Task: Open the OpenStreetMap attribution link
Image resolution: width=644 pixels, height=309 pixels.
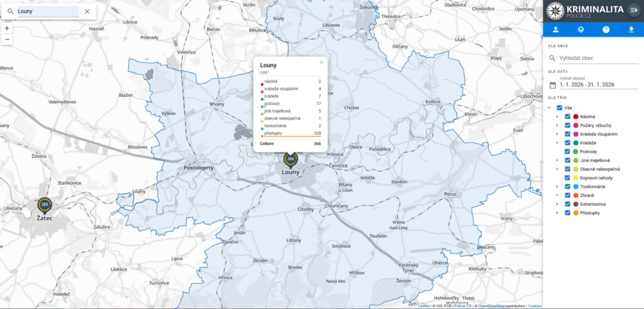Action: pos(492,306)
